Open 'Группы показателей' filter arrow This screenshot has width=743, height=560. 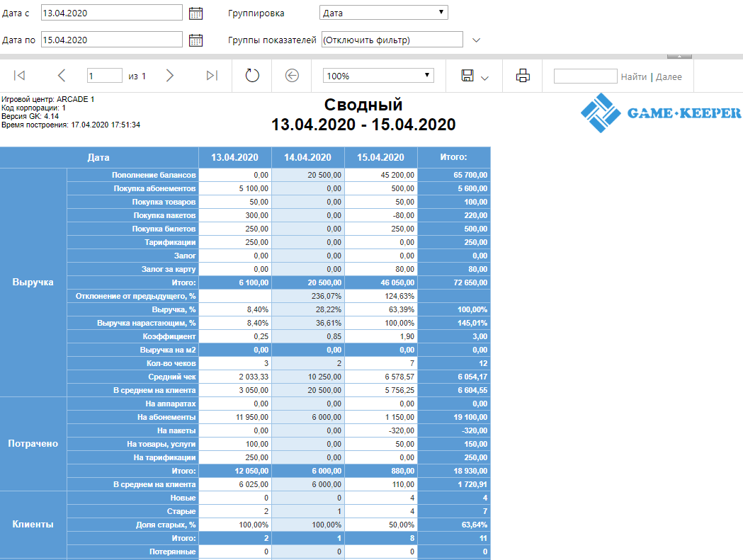coord(476,40)
